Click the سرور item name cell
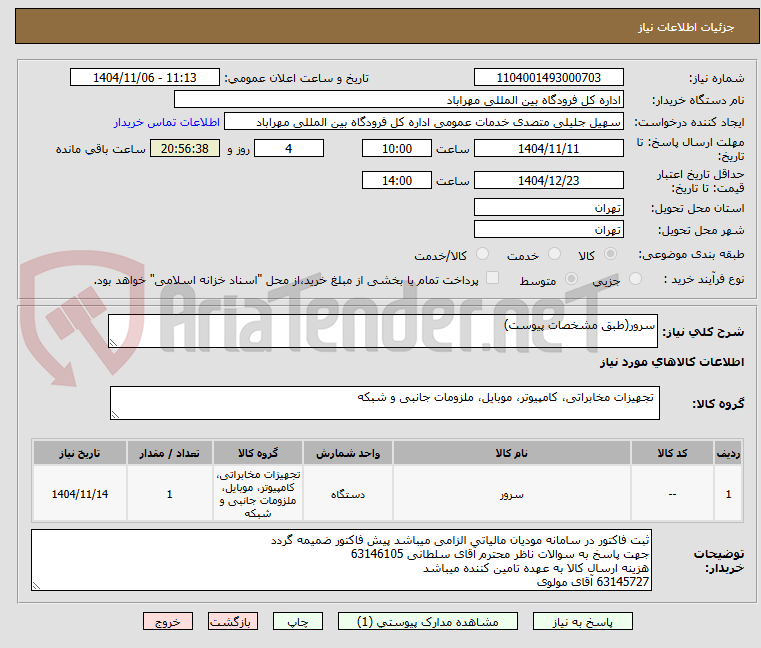The height and width of the screenshot is (648, 761). click(512, 494)
